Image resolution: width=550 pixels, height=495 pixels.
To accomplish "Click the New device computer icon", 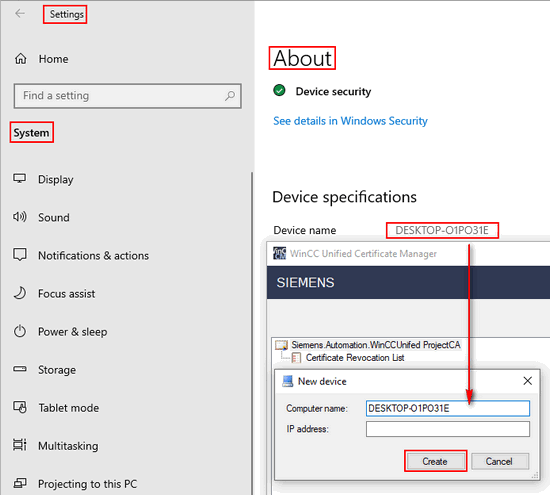I will (x=288, y=381).
